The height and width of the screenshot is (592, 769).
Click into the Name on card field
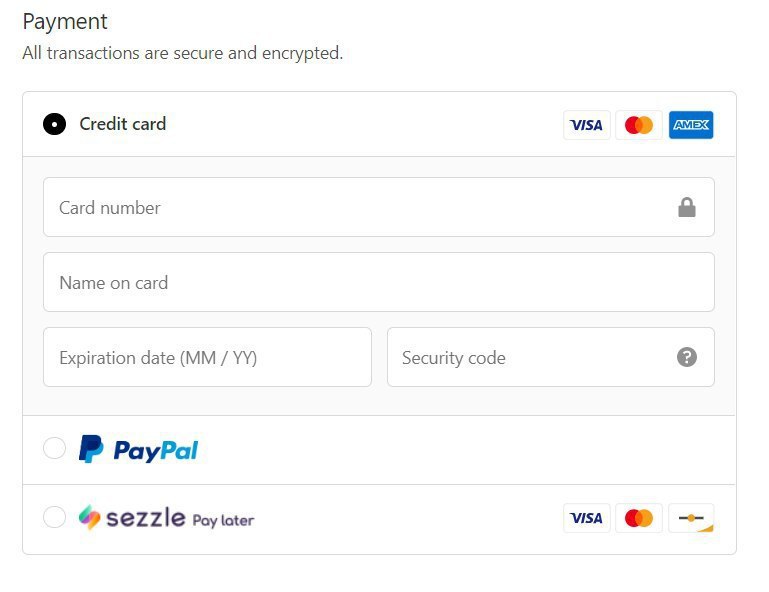coord(378,283)
